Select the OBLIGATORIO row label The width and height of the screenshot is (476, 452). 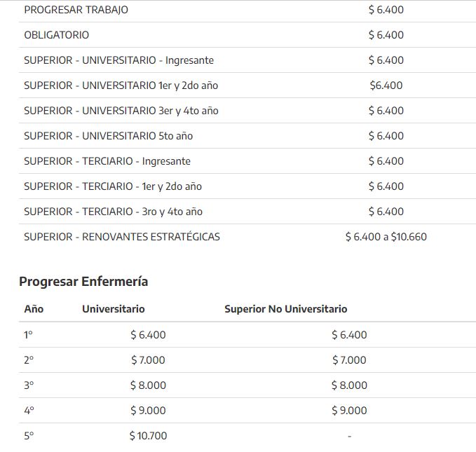coord(57,35)
